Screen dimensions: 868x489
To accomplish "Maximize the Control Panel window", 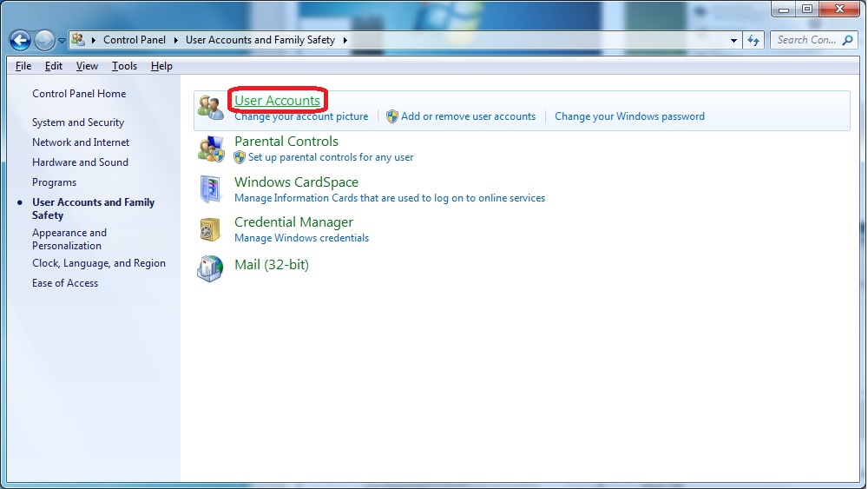I will pyautogui.click(x=807, y=9).
